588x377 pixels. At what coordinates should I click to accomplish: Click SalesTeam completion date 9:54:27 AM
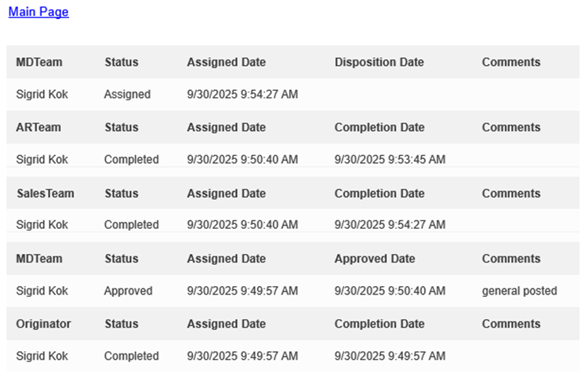click(390, 225)
